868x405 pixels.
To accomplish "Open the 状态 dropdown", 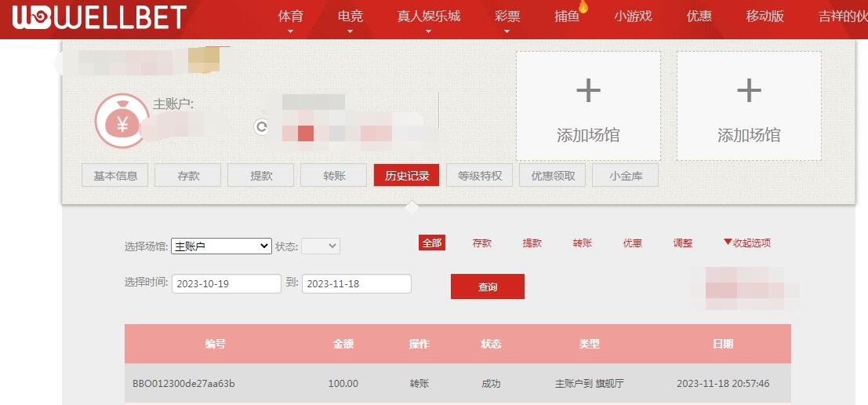I will click(x=321, y=246).
